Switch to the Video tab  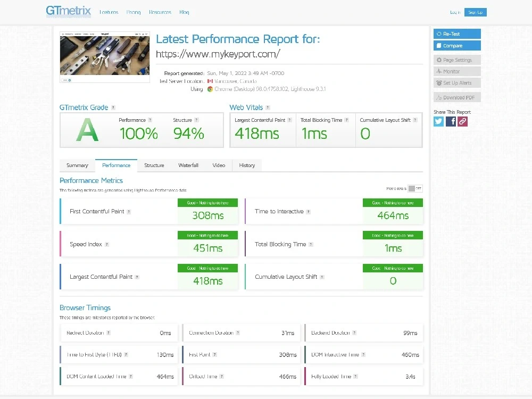(219, 165)
